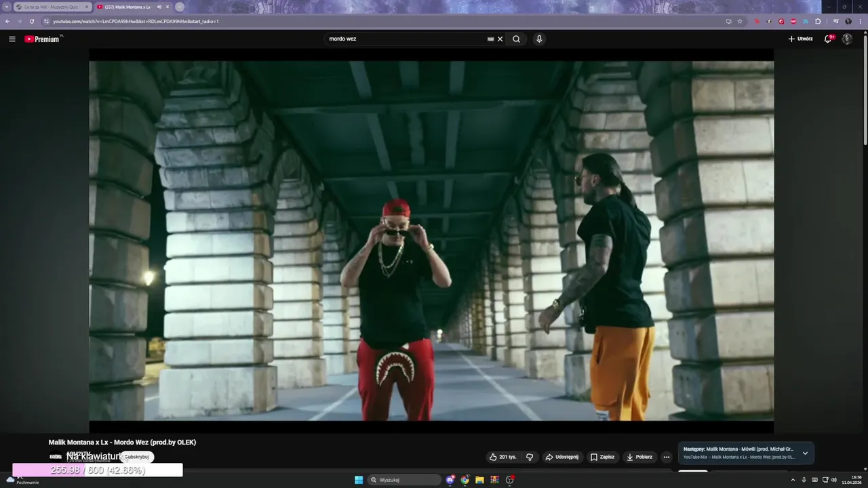Open the notifications bell
The image size is (868, 488).
pyautogui.click(x=828, y=39)
